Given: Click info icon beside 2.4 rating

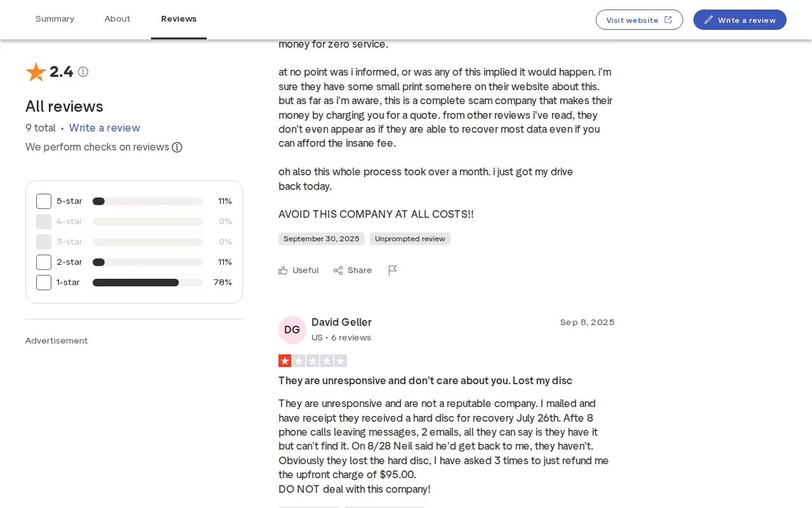Looking at the screenshot, I should 83,72.
